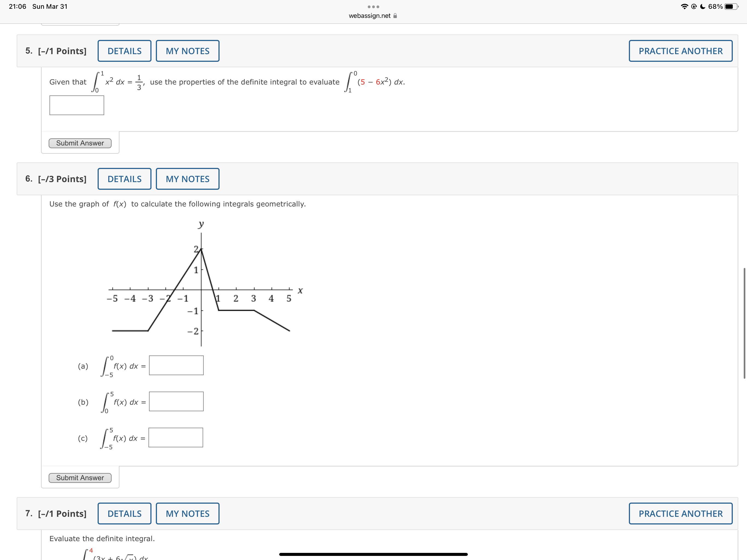The height and width of the screenshot is (560, 747).
Task: Select the answer box for part (a)
Action: click(176, 365)
